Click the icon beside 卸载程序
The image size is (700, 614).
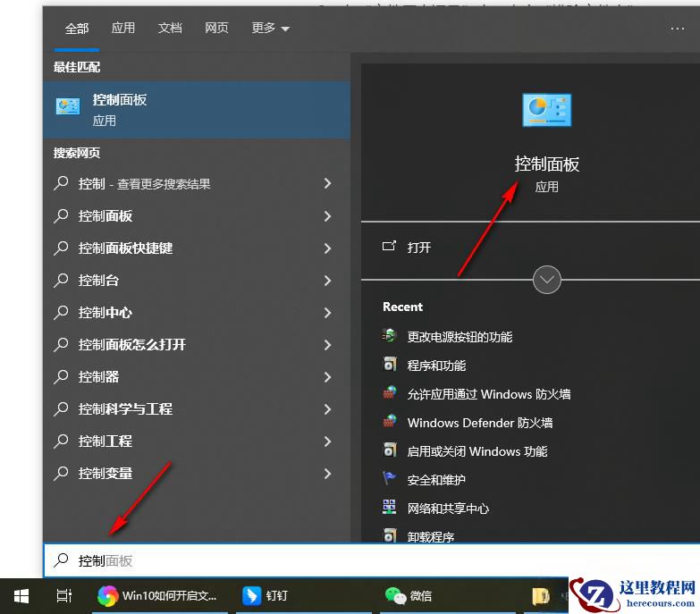(389, 534)
